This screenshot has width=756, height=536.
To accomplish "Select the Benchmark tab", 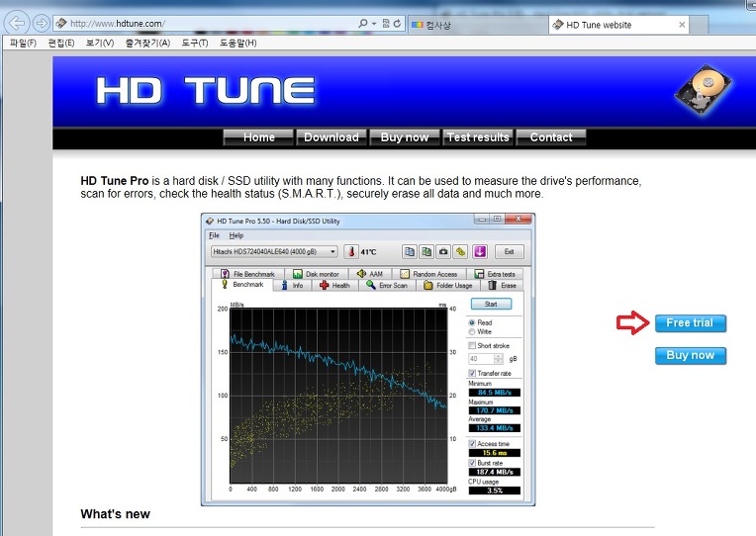I will click(242, 285).
